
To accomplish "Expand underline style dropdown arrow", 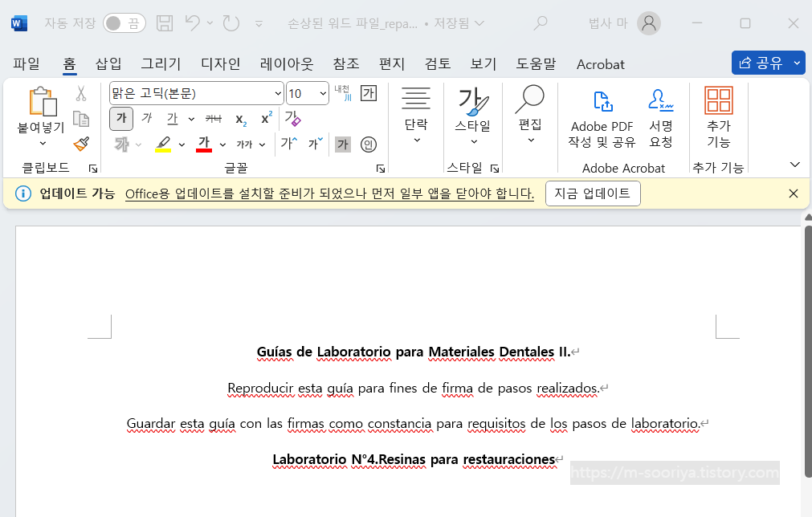I will pyautogui.click(x=191, y=119).
